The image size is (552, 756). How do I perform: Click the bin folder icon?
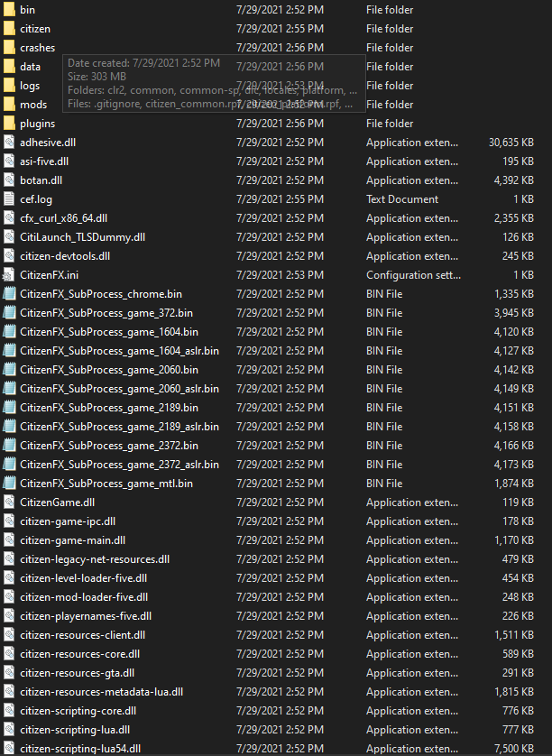pos(9,10)
